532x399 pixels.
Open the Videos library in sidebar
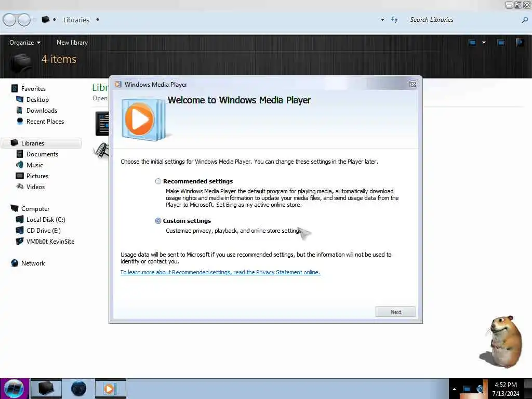pyautogui.click(x=35, y=187)
